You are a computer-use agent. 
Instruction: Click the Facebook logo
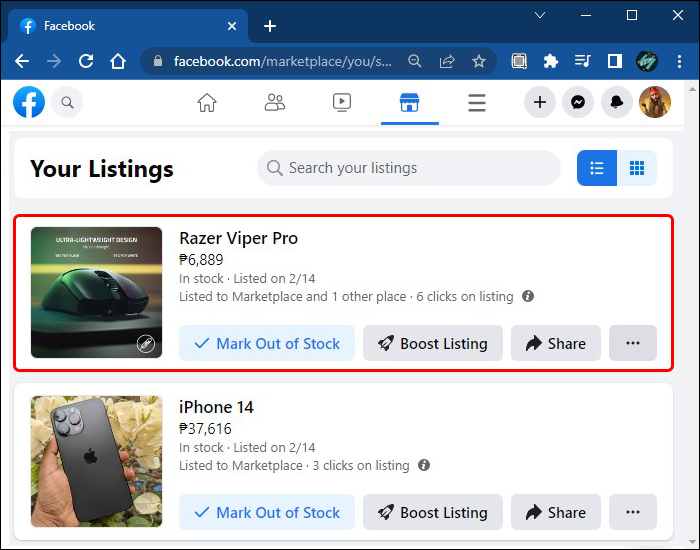[x=29, y=102]
